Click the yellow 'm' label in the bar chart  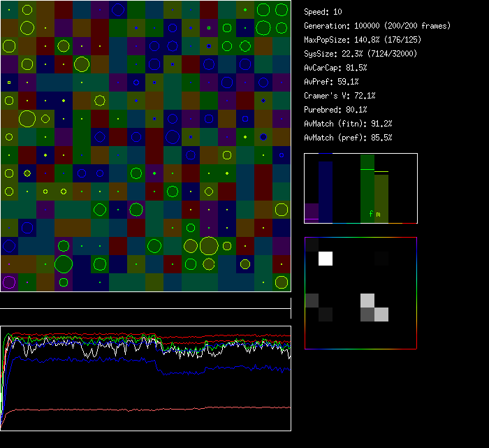(x=379, y=215)
